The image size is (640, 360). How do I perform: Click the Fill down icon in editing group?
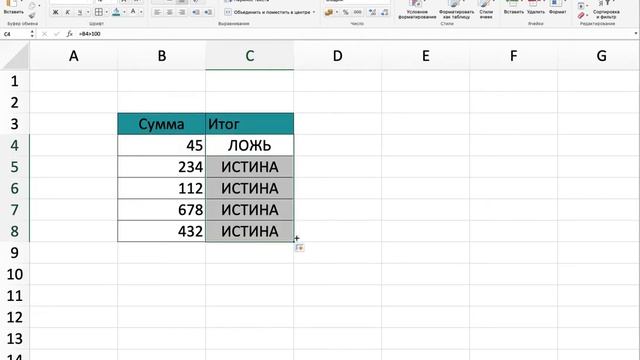[581, 6]
